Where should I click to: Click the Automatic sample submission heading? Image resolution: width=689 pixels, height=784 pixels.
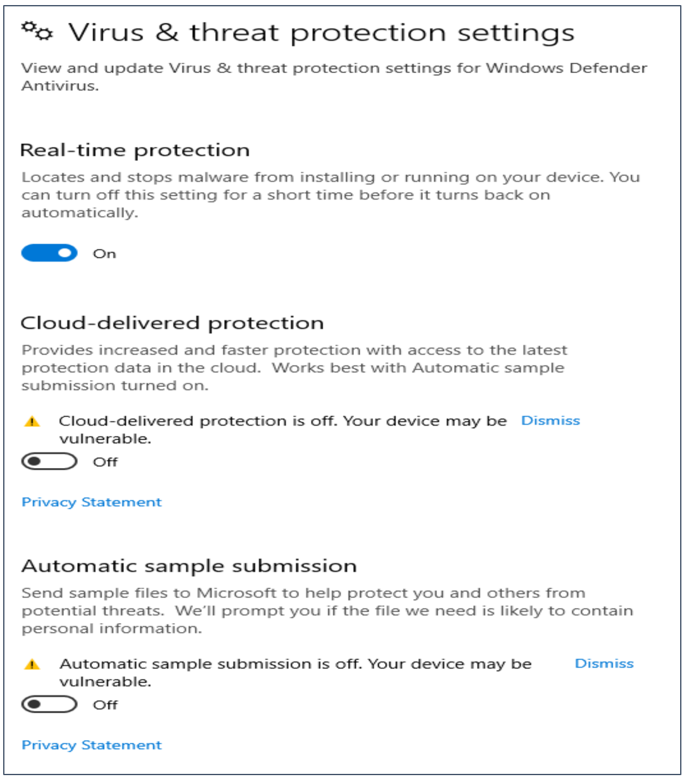pyautogui.click(x=189, y=566)
